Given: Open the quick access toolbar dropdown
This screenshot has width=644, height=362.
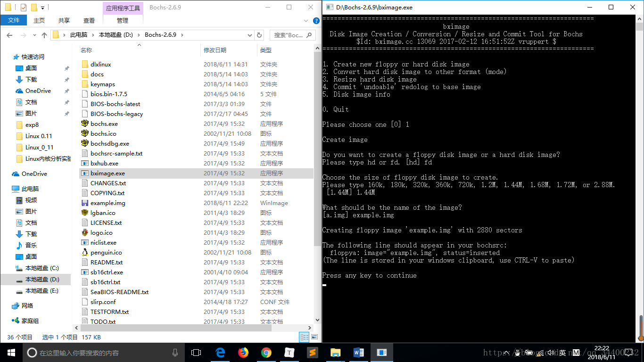Looking at the screenshot, I should 43,8.
